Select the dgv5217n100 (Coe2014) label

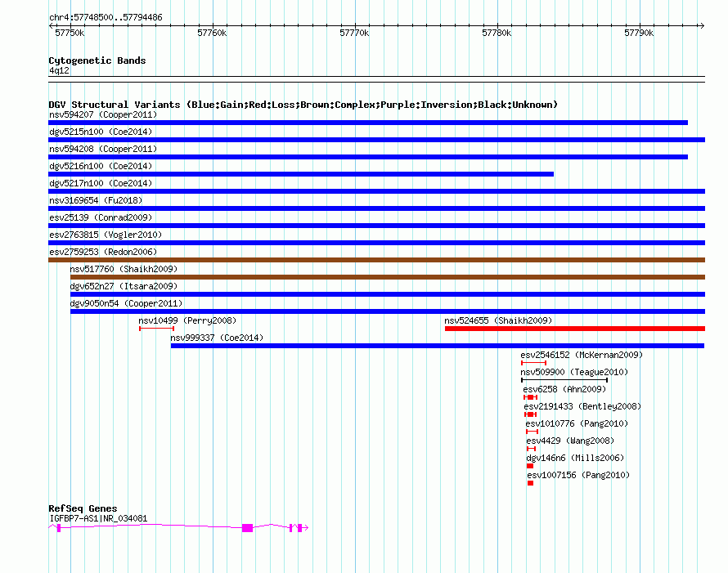[x=101, y=183]
